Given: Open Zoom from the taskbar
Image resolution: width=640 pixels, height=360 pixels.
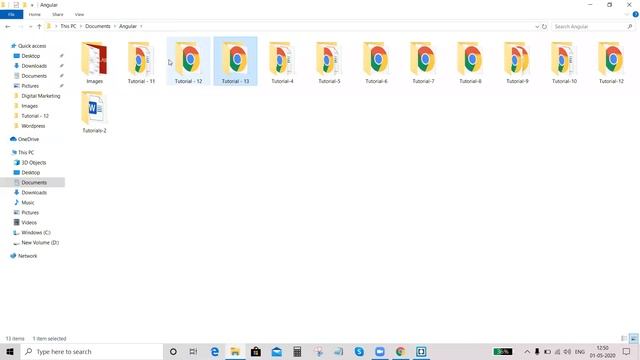Looking at the screenshot, I should pyautogui.click(x=380, y=351).
